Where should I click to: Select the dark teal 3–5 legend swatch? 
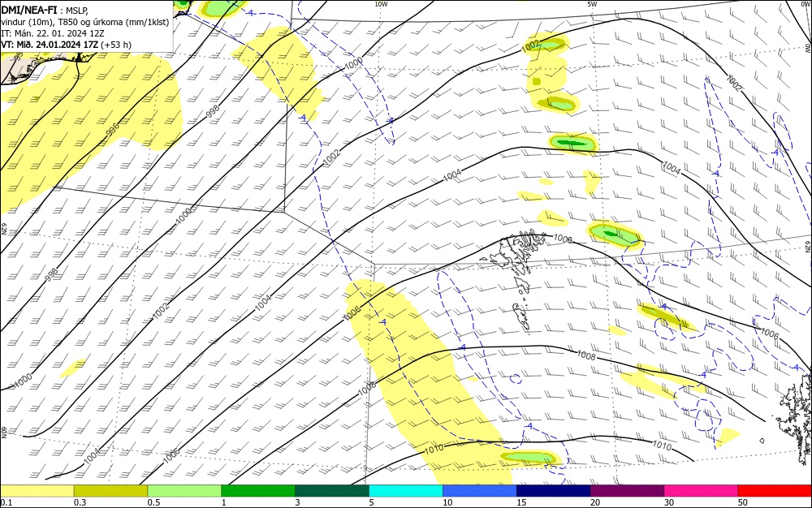(x=332, y=491)
